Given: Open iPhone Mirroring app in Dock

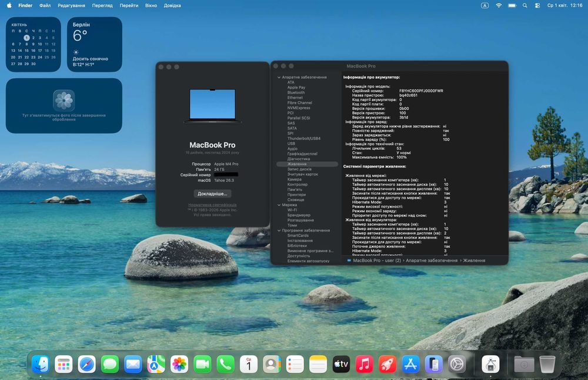Looking at the screenshot, I should point(434,364).
